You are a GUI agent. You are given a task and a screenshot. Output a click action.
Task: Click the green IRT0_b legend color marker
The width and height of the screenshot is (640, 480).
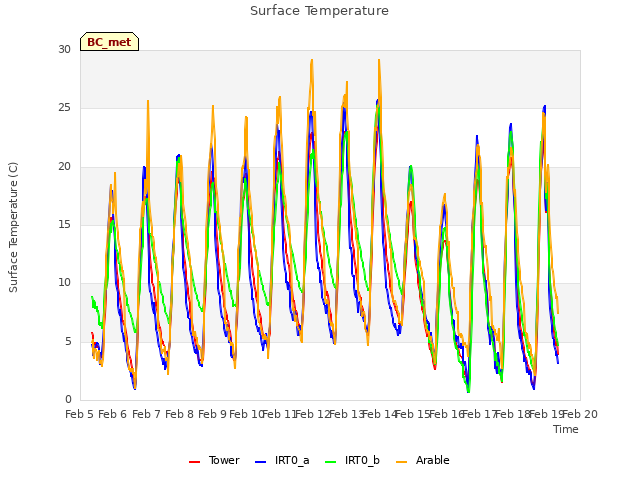[331, 462]
